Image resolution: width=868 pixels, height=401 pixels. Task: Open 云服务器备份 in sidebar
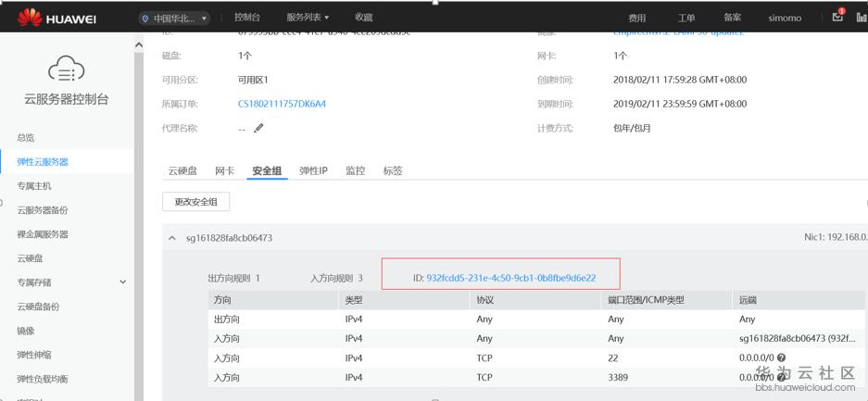(43, 210)
